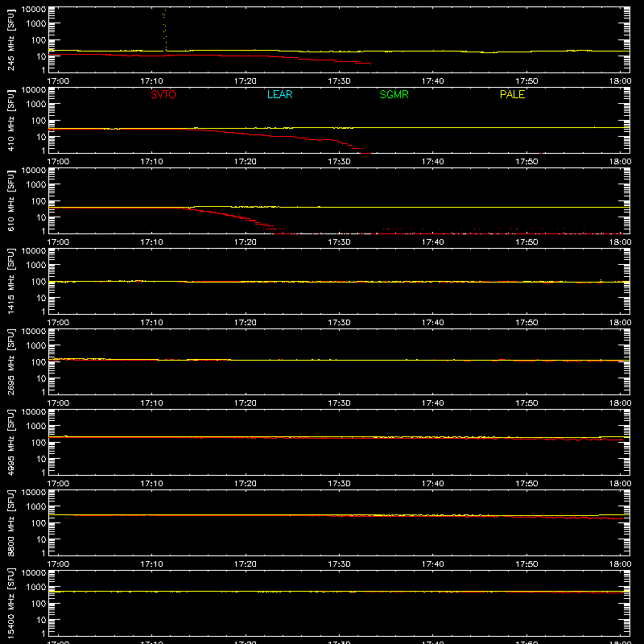Image resolution: width=644 pixels, height=644 pixels.
Task: Click the 10 tick value on 1415 MHz axis
Action: [41, 298]
